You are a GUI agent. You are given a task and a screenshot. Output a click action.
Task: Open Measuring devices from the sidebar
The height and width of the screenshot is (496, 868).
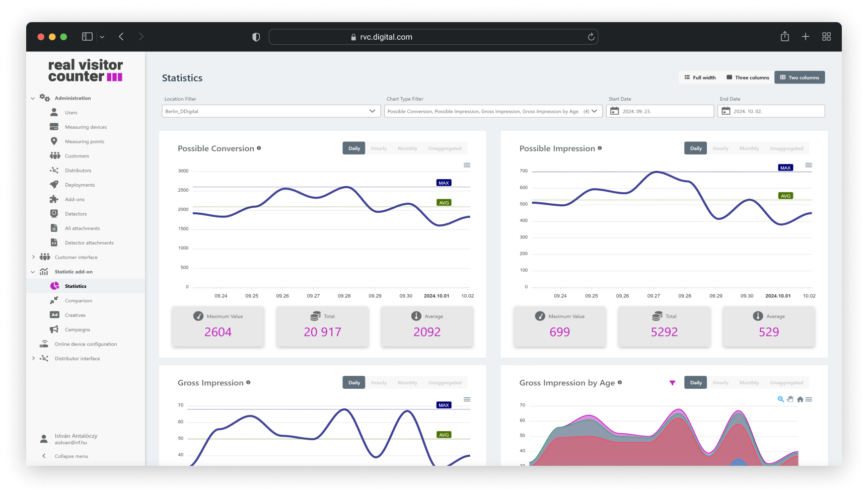point(54,127)
